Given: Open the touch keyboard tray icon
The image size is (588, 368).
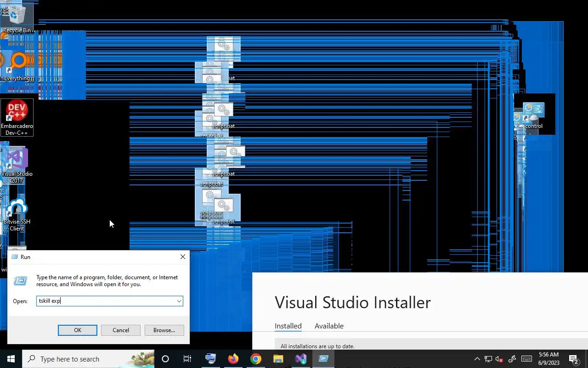Looking at the screenshot, I should (526, 359).
